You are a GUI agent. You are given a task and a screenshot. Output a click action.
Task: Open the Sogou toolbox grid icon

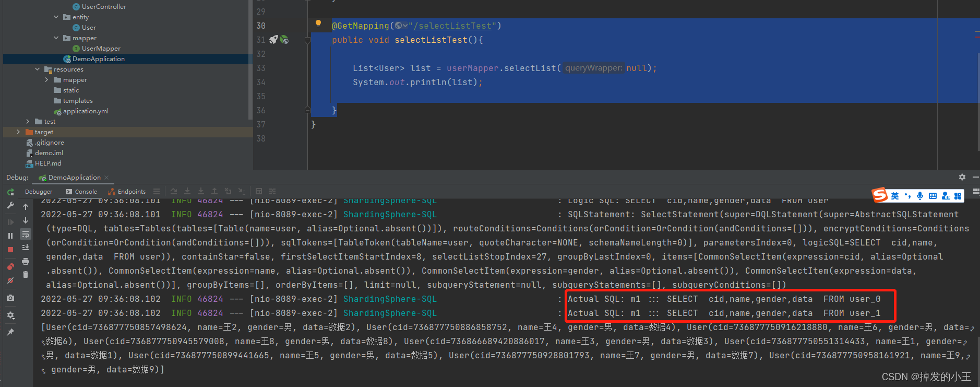[958, 196]
